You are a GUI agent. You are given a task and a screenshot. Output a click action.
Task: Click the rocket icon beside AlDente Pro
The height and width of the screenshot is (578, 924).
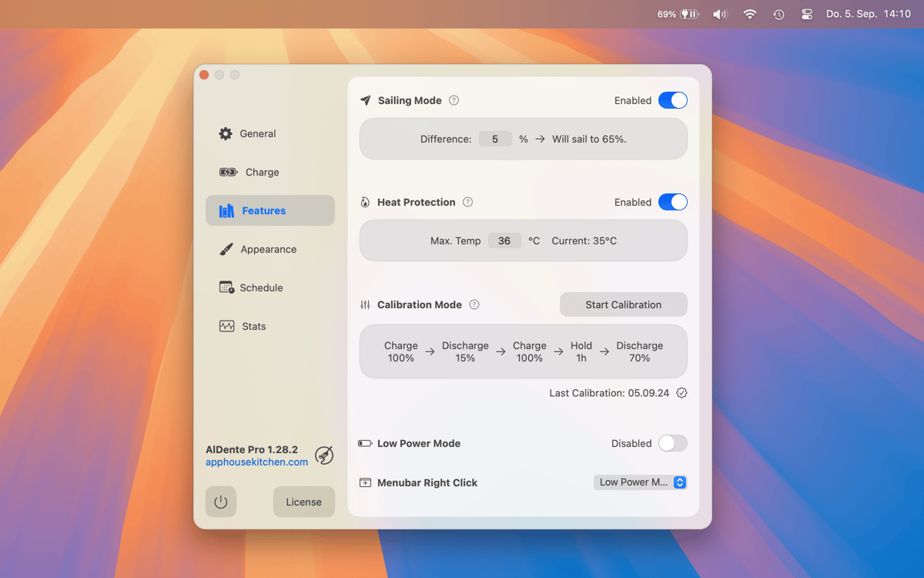[x=324, y=455]
